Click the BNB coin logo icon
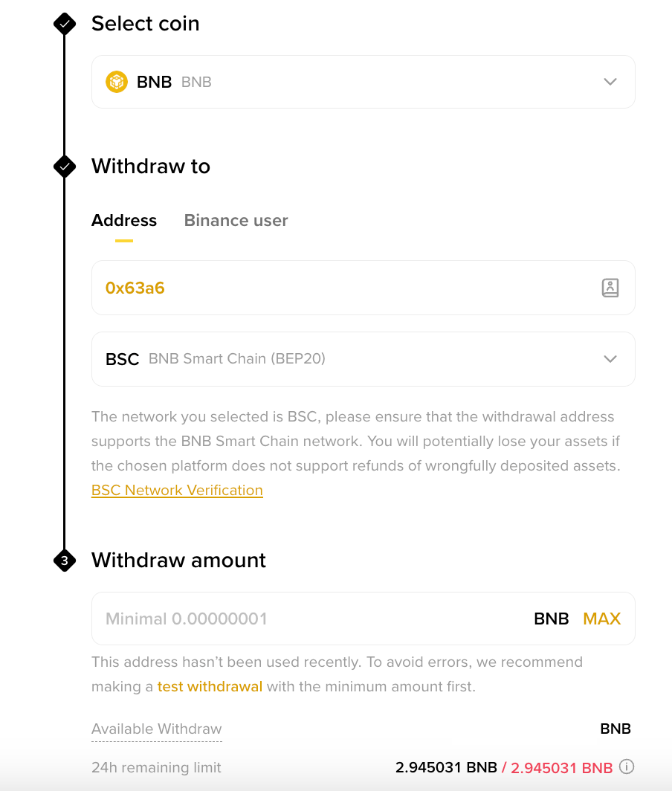 (x=117, y=82)
